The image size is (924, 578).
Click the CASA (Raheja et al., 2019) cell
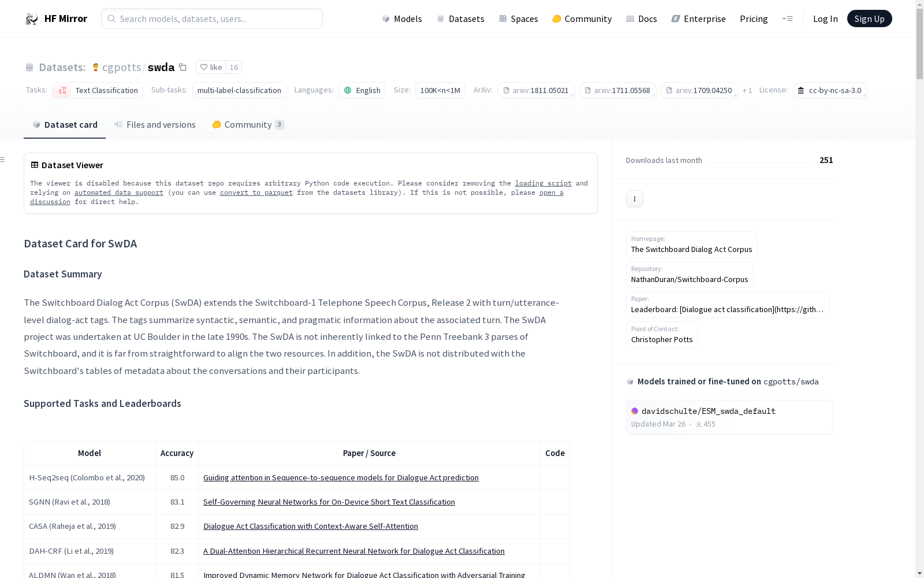90,526
